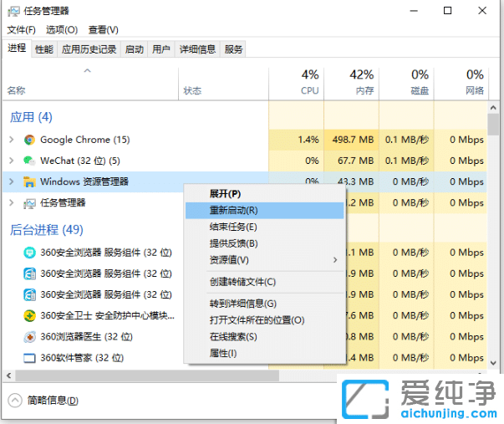The height and width of the screenshot is (424, 504).
Task: Switch to the 应用历史记录 tab
Action: coord(89,49)
